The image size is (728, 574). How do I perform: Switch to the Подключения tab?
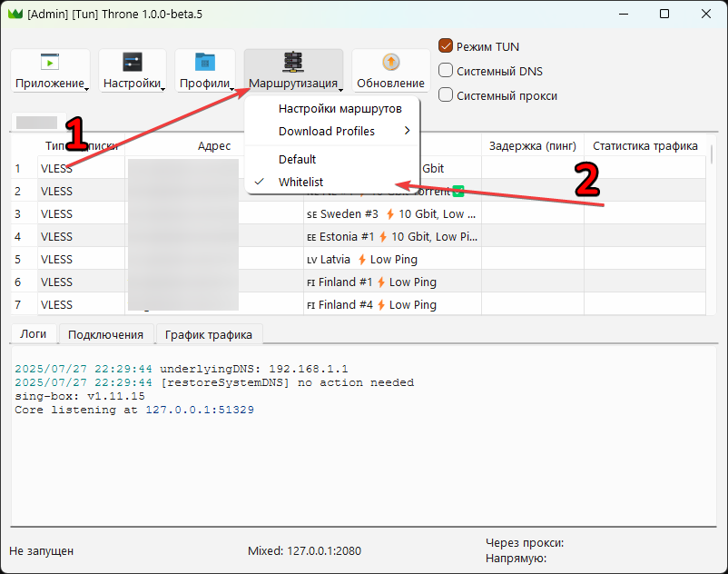[106, 334]
